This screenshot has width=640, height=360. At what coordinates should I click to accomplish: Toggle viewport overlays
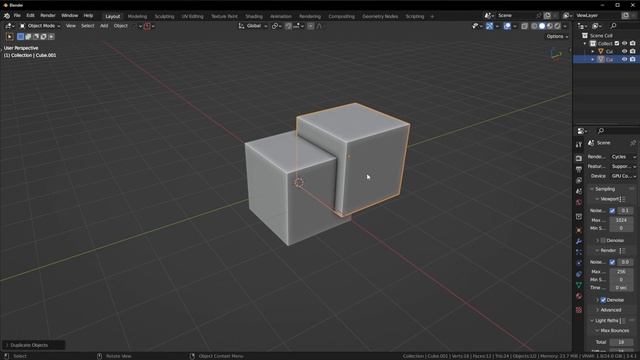tap(507, 26)
